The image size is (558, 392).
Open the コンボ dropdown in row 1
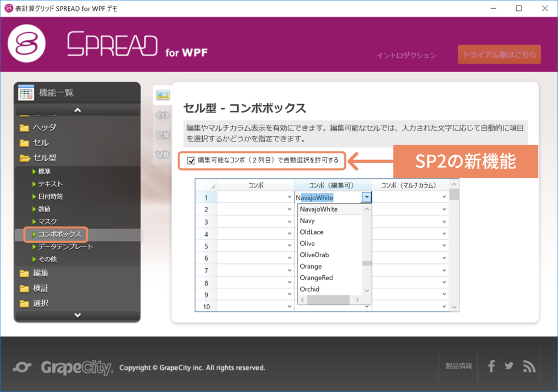[289, 197]
